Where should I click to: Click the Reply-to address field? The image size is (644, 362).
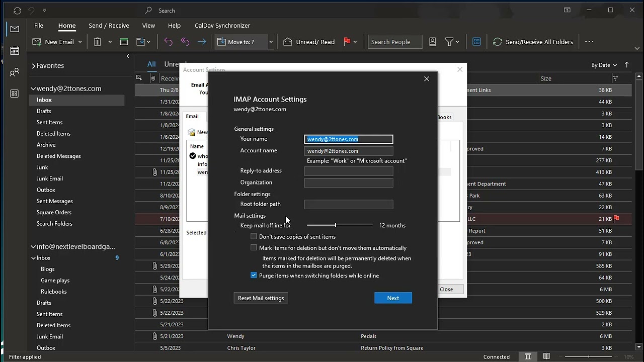(349, 171)
